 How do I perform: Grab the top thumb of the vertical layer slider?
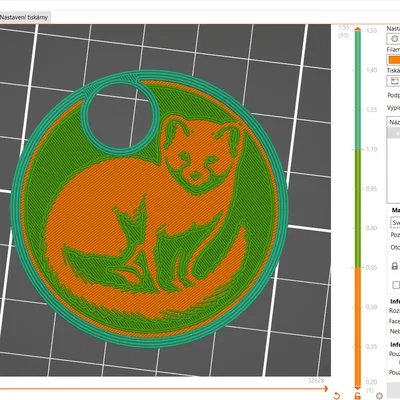pos(358,29)
